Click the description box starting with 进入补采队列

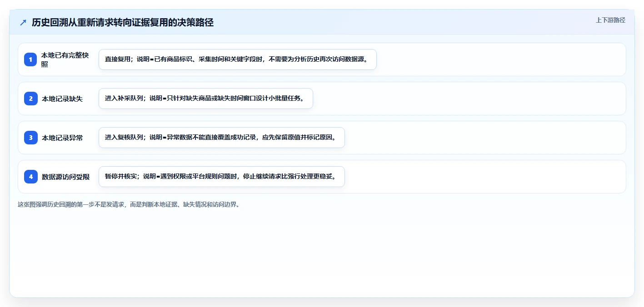tap(206, 99)
